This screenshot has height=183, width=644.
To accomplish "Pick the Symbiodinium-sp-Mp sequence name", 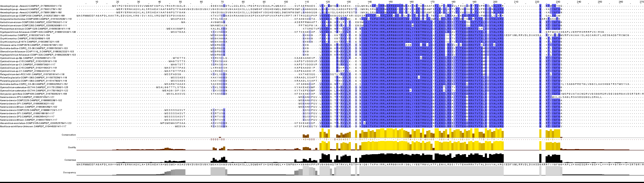I will click(x=28, y=58).
